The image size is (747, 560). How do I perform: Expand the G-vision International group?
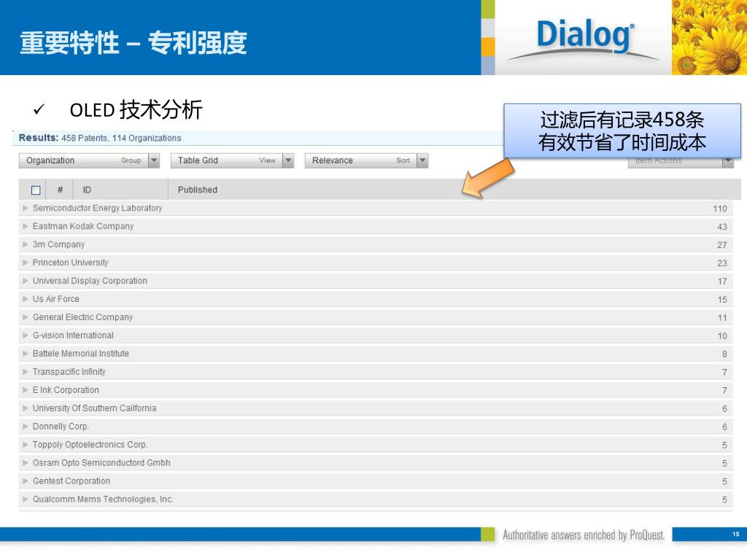pos(26,335)
